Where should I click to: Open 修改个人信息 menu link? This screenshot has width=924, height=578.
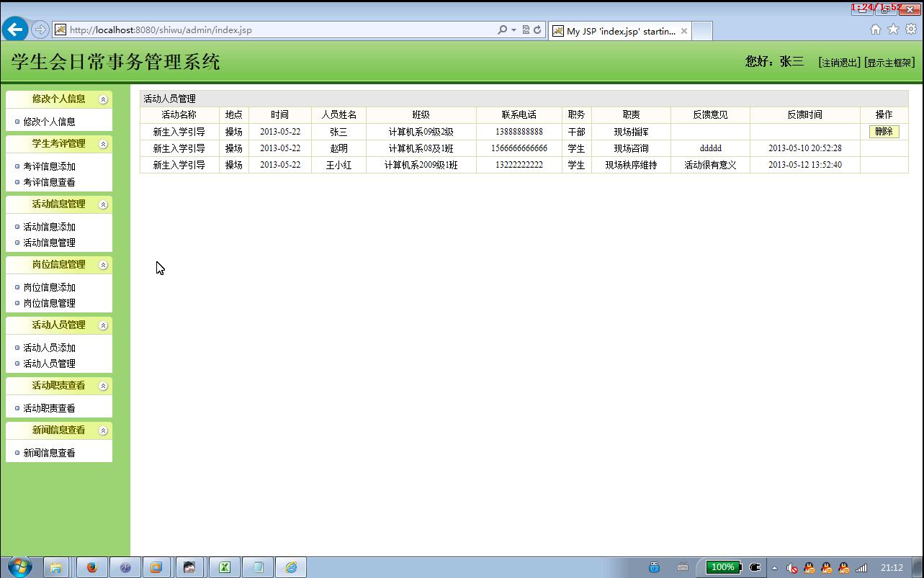point(49,122)
